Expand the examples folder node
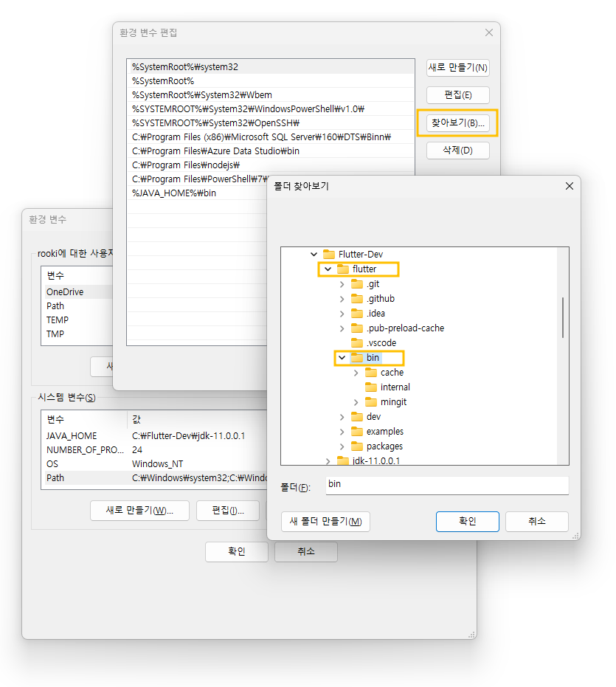The image size is (616, 687). 342,432
